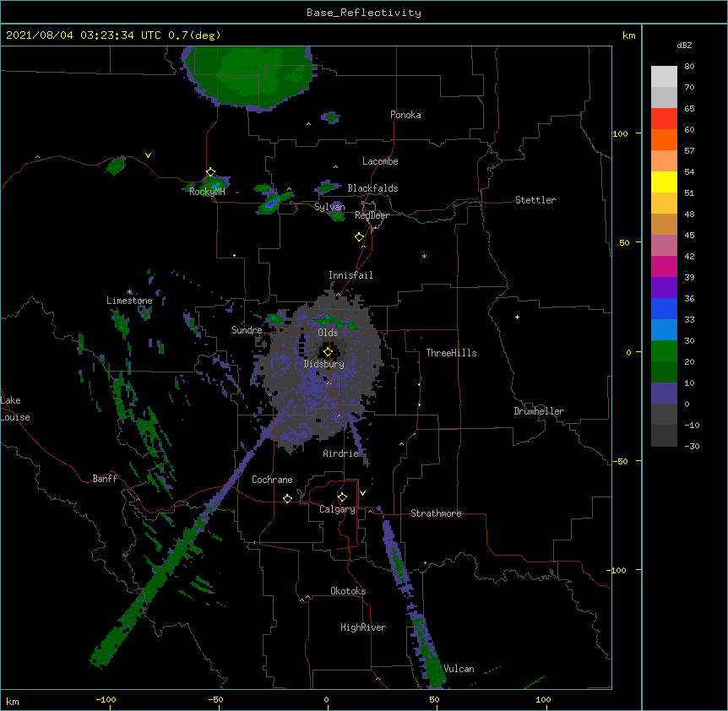Click the white plus marker west of Stettler area
The height and width of the screenshot is (711, 728).
coord(517,317)
